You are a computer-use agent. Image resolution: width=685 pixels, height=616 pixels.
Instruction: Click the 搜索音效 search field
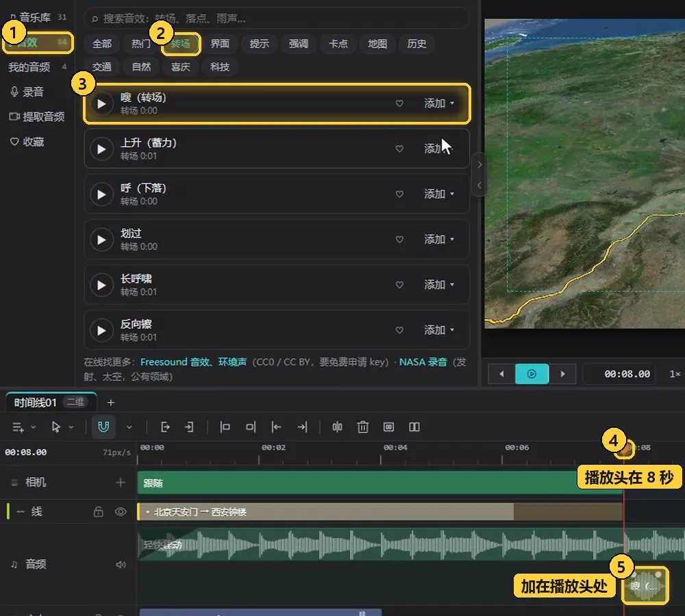pyautogui.click(x=277, y=18)
